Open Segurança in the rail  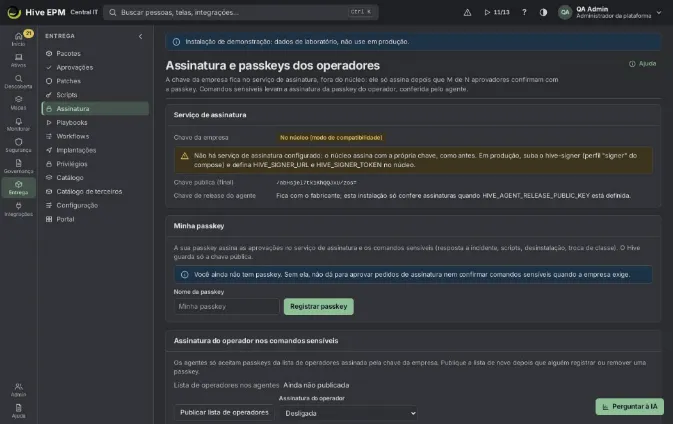click(x=18, y=145)
